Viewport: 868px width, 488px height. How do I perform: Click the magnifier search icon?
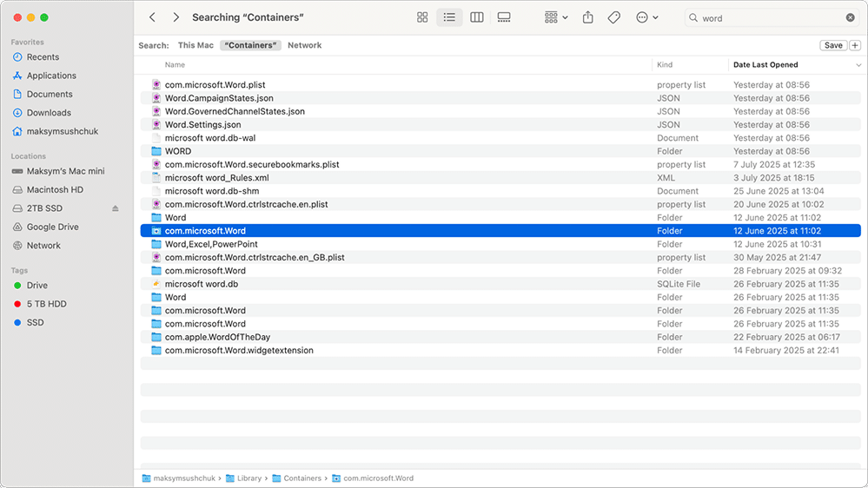tap(693, 17)
